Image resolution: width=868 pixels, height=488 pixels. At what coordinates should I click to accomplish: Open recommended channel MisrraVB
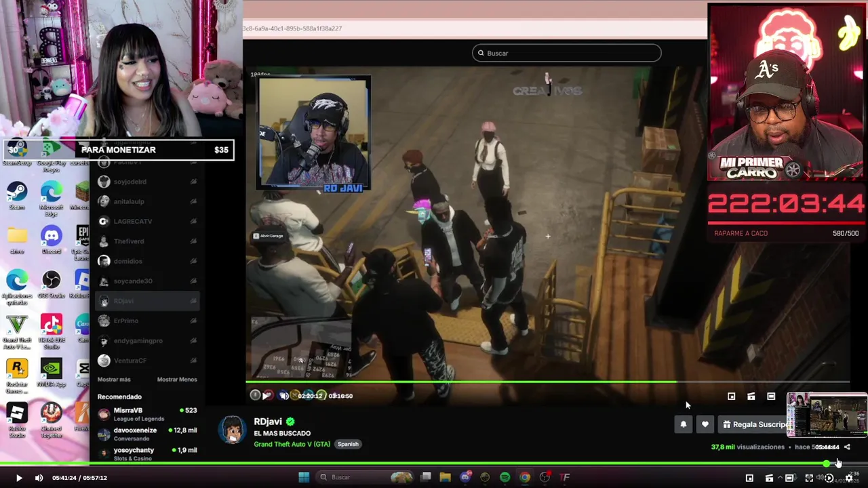point(148,413)
